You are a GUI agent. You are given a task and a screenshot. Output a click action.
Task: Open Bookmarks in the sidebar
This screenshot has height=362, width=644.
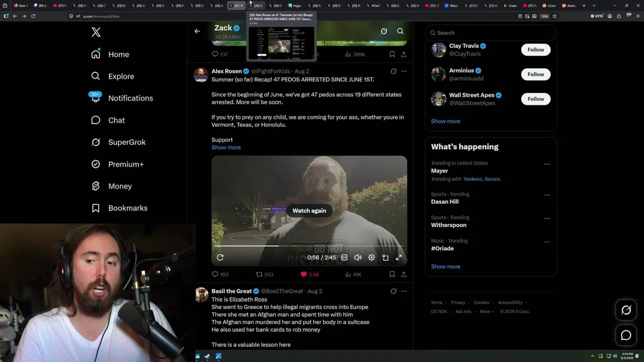[x=119, y=208]
